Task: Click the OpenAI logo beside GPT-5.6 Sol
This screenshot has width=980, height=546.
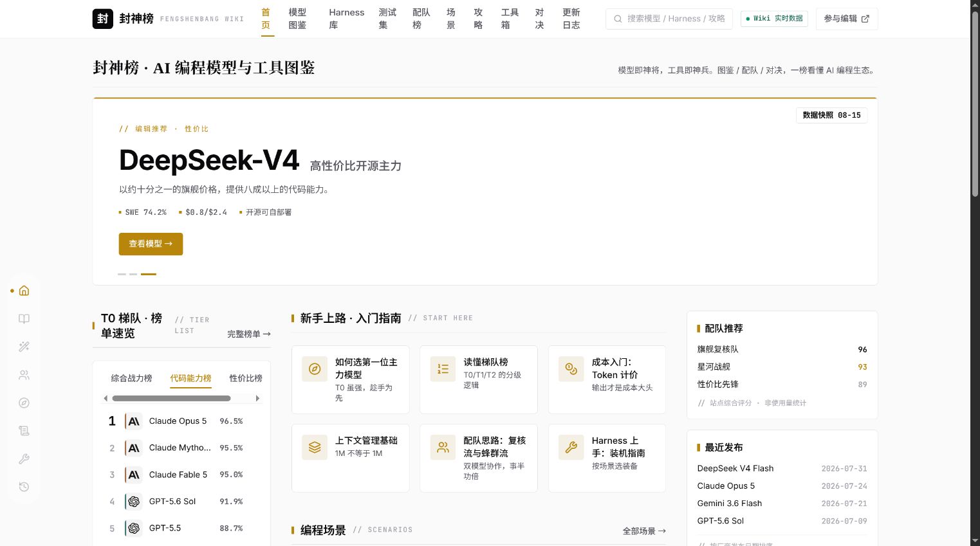Action: coord(134,502)
